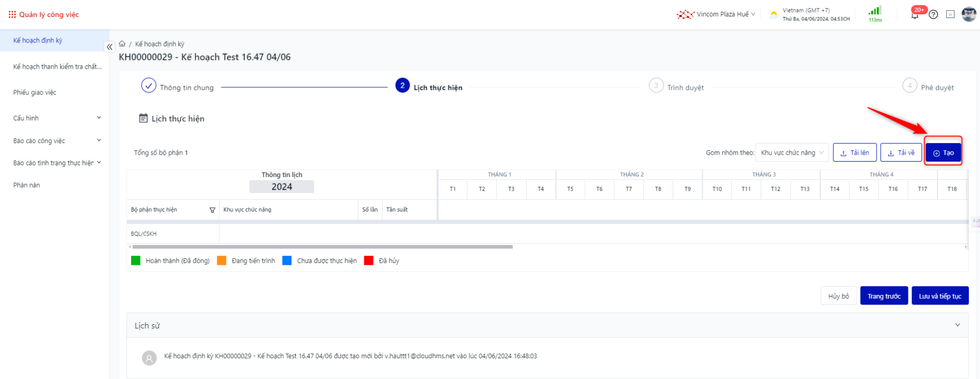Expand the Cấu hình sidebar menu

(x=99, y=118)
